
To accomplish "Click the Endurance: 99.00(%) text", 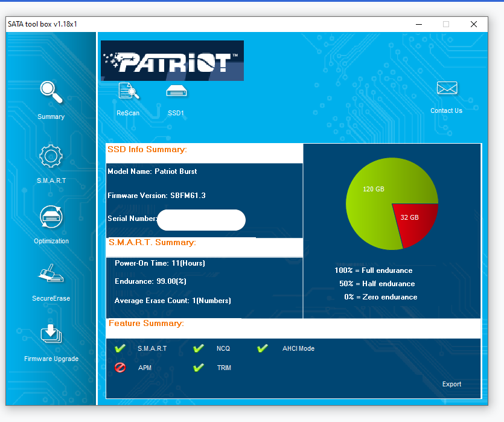I will (x=150, y=281).
